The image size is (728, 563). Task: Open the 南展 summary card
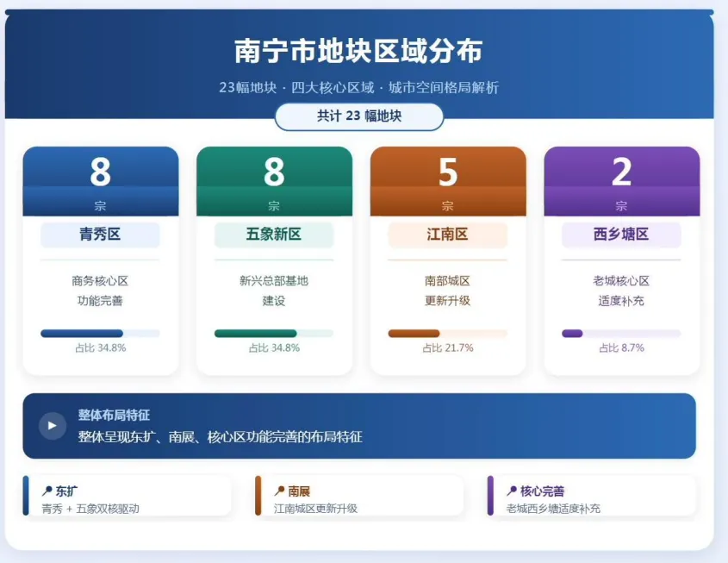pyautogui.click(x=359, y=496)
